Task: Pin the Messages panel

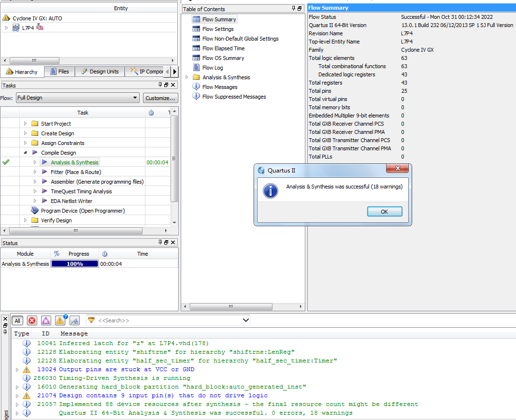Action: pos(5,332)
